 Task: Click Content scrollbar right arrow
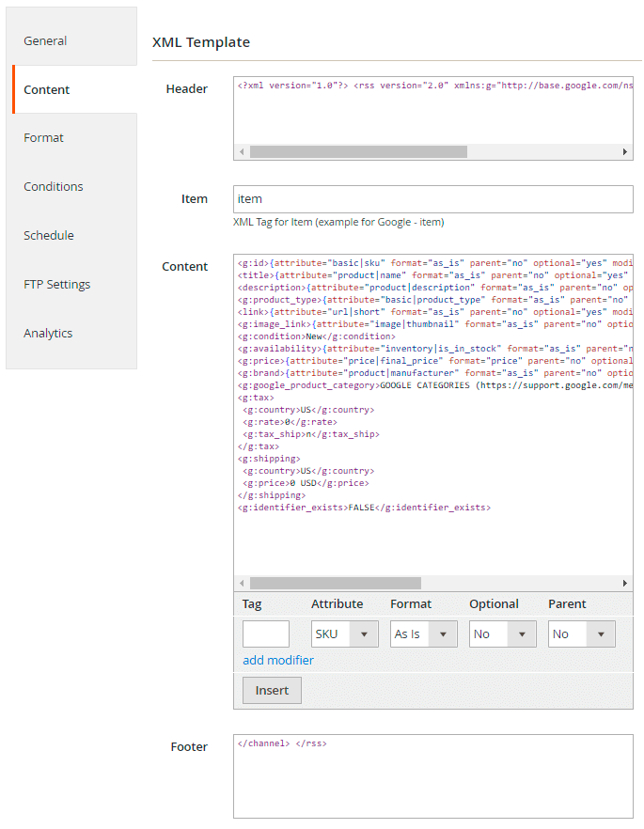(x=625, y=584)
